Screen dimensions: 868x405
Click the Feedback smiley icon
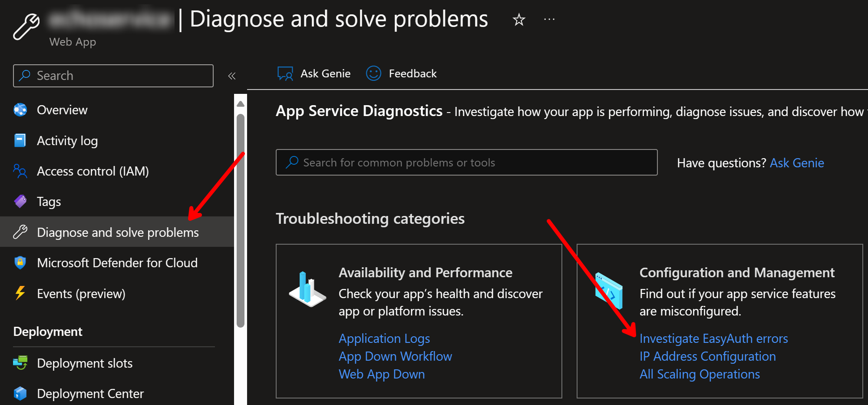pyautogui.click(x=373, y=73)
